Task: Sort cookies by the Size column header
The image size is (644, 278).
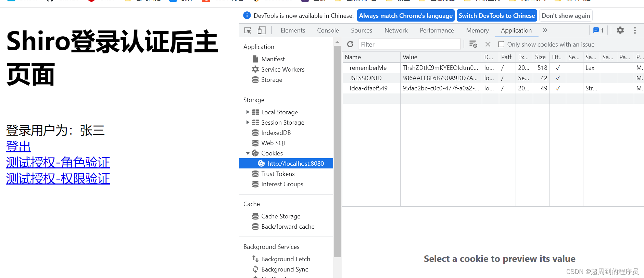Action: (x=541, y=57)
